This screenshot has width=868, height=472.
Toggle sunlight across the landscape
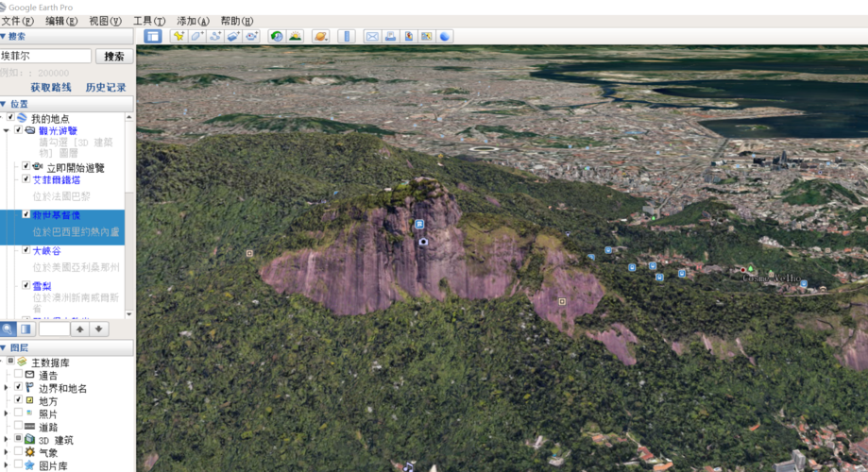click(295, 37)
